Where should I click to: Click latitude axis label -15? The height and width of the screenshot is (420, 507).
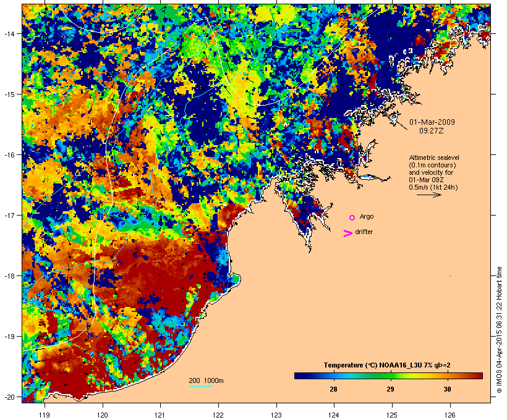click(x=9, y=94)
